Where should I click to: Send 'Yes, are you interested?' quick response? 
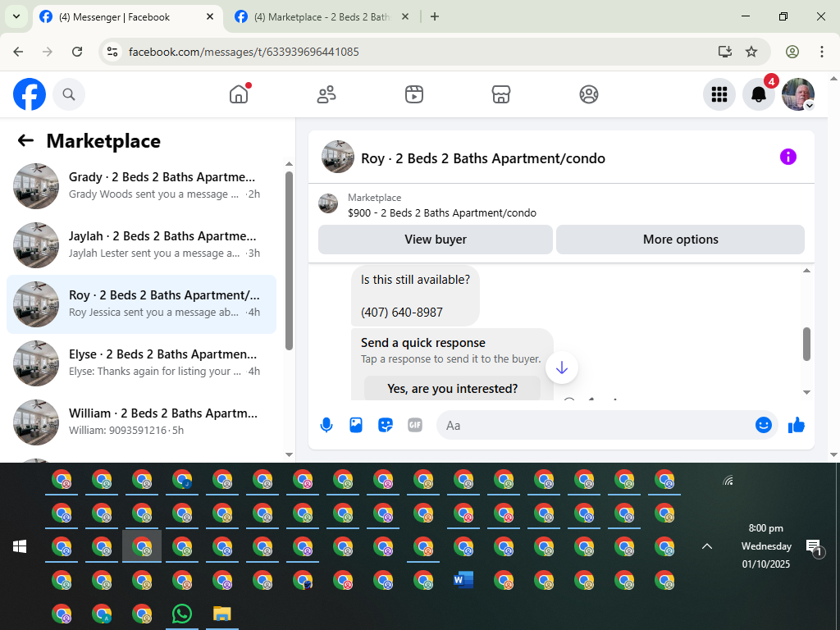(452, 388)
